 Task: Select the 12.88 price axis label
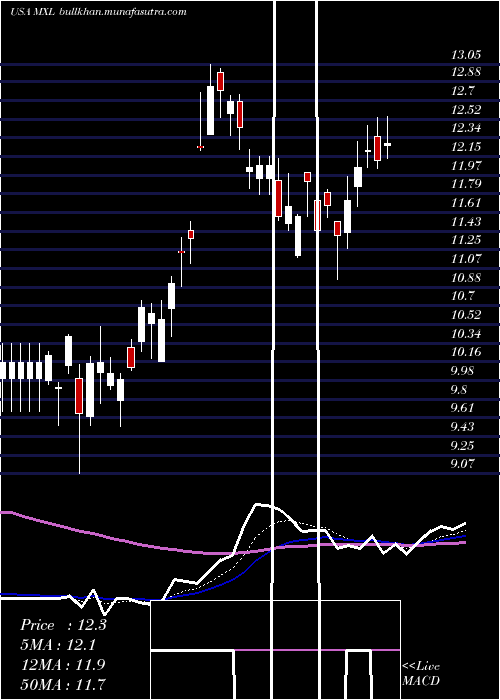[466, 72]
